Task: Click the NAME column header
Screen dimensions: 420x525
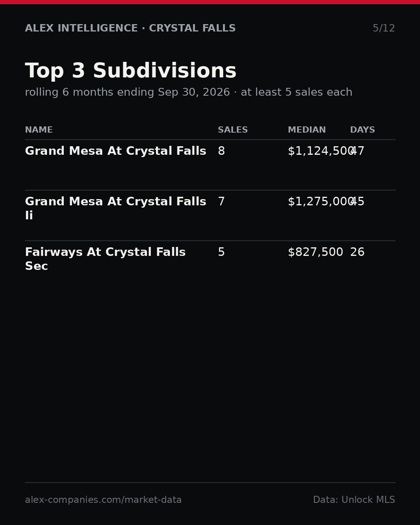Action: point(39,130)
